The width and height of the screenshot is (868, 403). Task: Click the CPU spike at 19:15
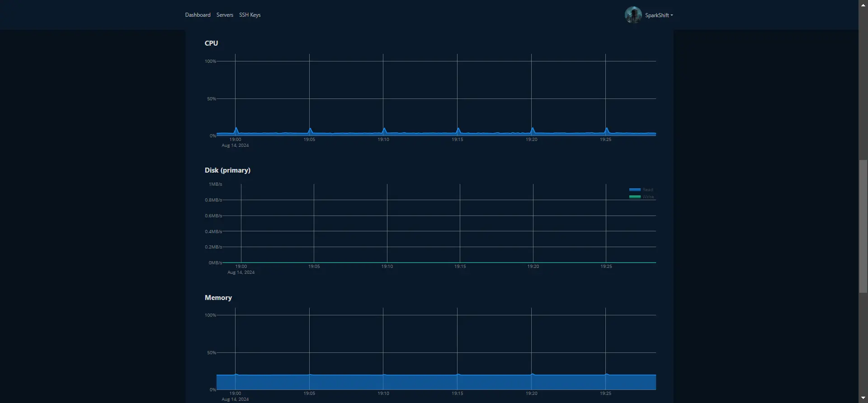458,131
